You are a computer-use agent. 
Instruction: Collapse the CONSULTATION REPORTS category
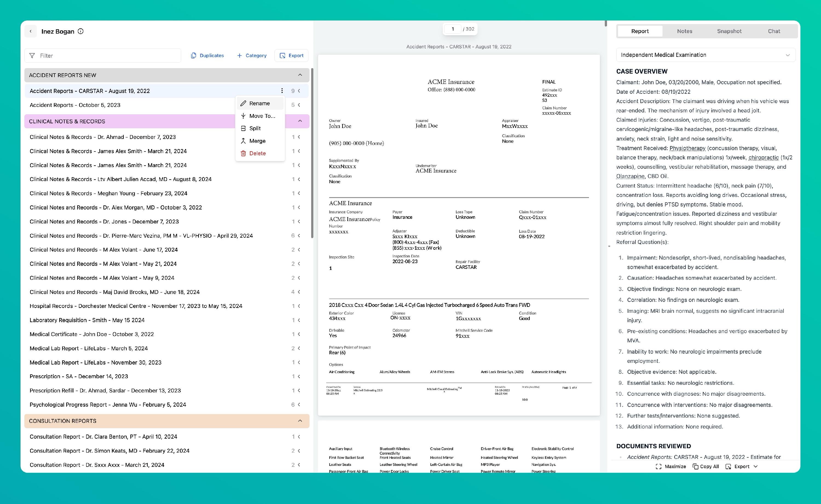[300, 421]
